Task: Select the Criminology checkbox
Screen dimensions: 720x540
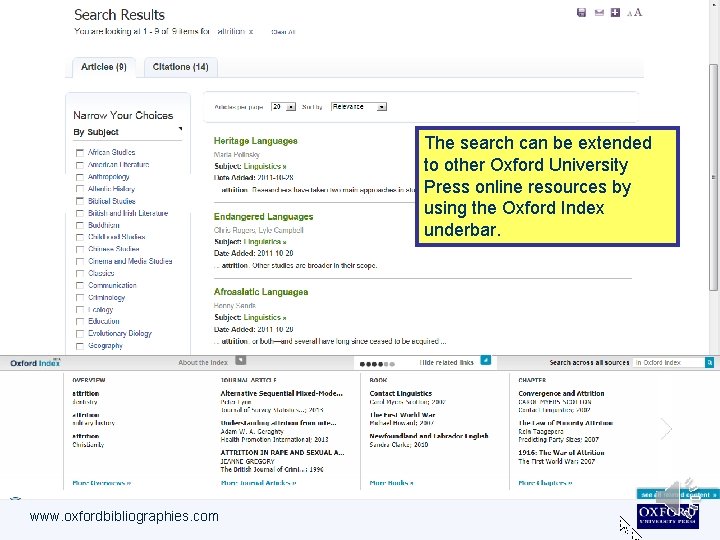Action: (79, 298)
